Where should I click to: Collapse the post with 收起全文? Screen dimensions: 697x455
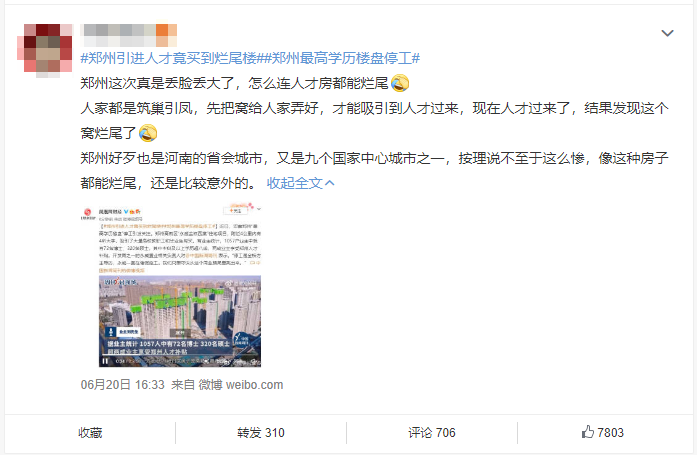coord(300,183)
